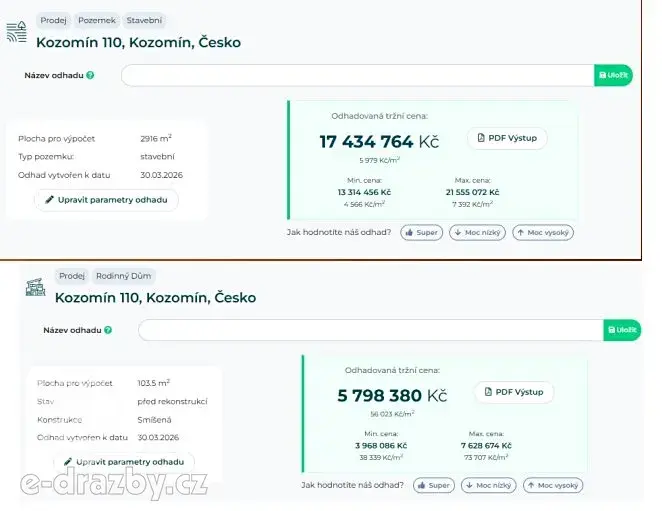The width and height of the screenshot is (662, 511).
Task: Click the land plot icon beside the Pozemek tags
Action: coord(17,32)
